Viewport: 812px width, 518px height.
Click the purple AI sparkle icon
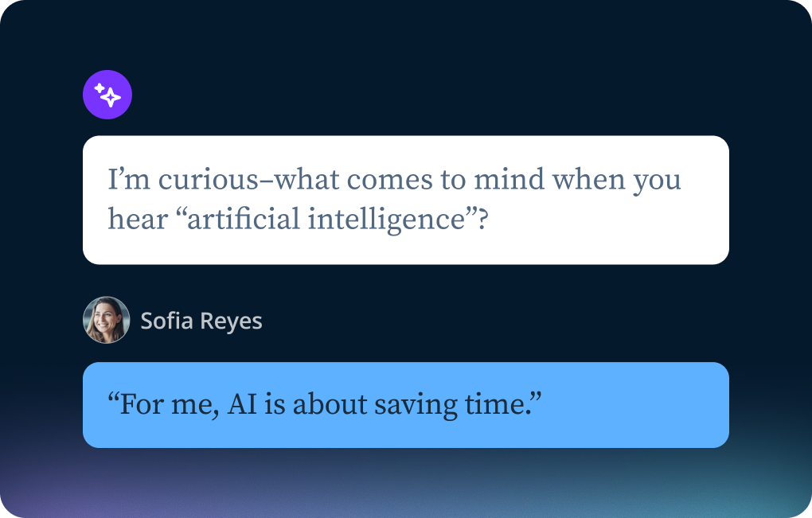pyautogui.click(x=107, y=95)
